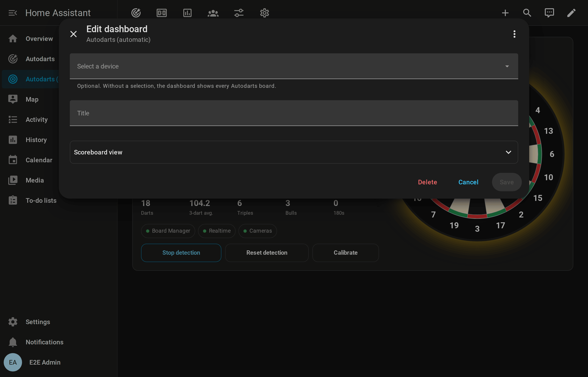Click the Calibrate button
The height and width of the screenshot is (377, 588).
point(345,253)
